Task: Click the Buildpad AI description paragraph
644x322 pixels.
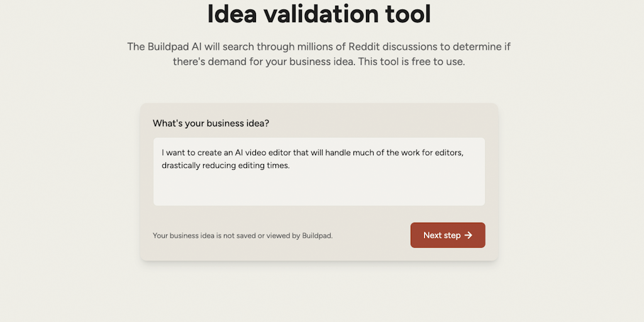Action: coord(319,54)
